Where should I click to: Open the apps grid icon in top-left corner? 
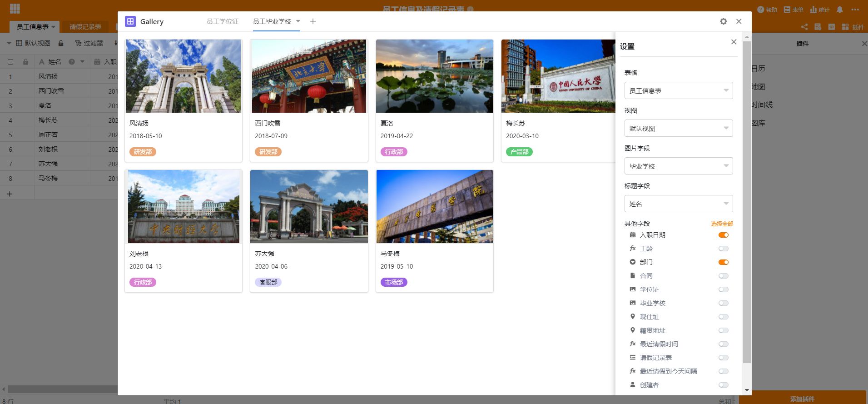tap(15, 9)
